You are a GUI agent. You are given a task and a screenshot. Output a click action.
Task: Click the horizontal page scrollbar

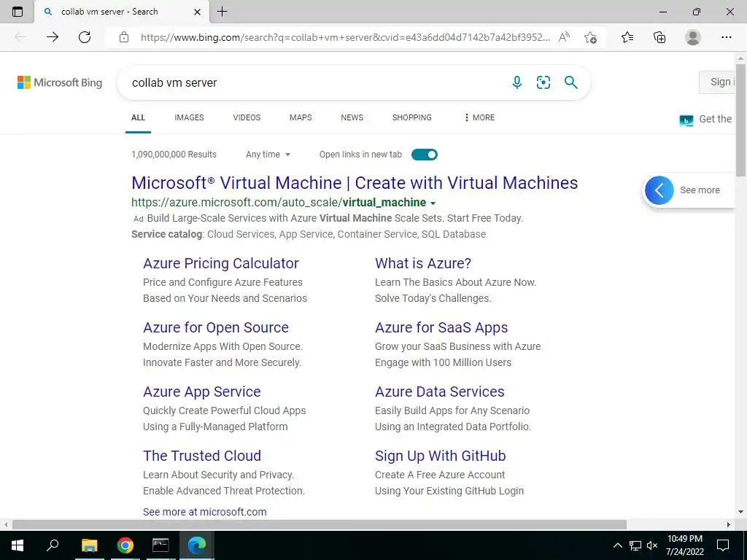pyautogui.click(x=320, y=524)
